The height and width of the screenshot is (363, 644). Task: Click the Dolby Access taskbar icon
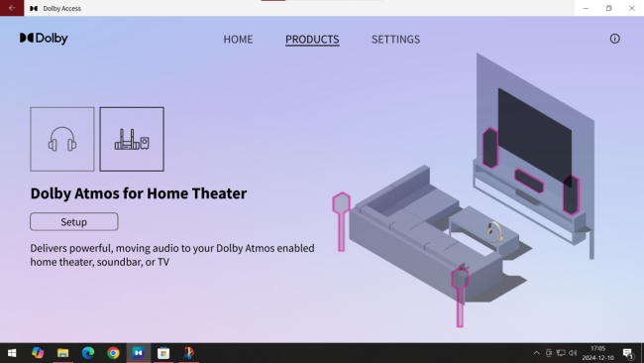pos(139,353)
